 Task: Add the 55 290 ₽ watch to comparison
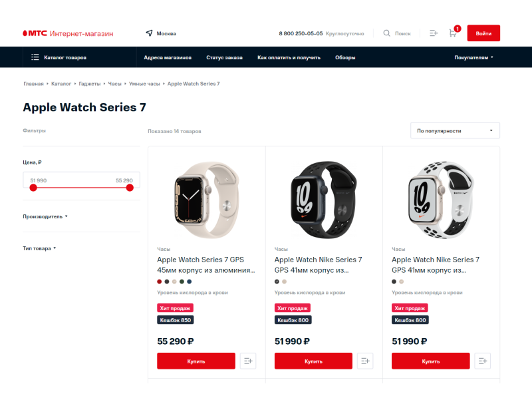click(248, 361)
